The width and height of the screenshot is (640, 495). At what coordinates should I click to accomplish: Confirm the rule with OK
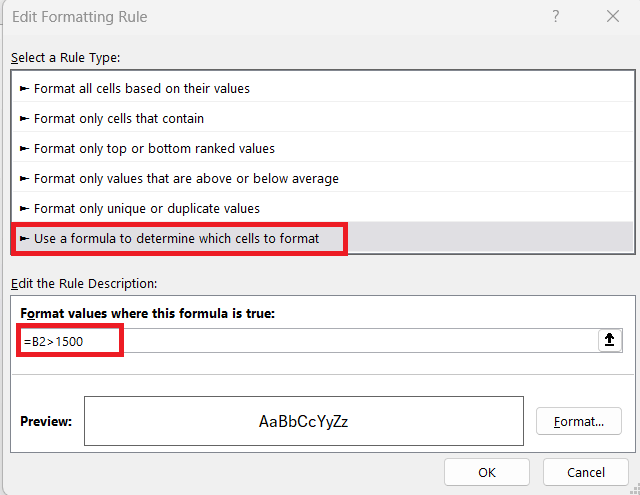487,472
